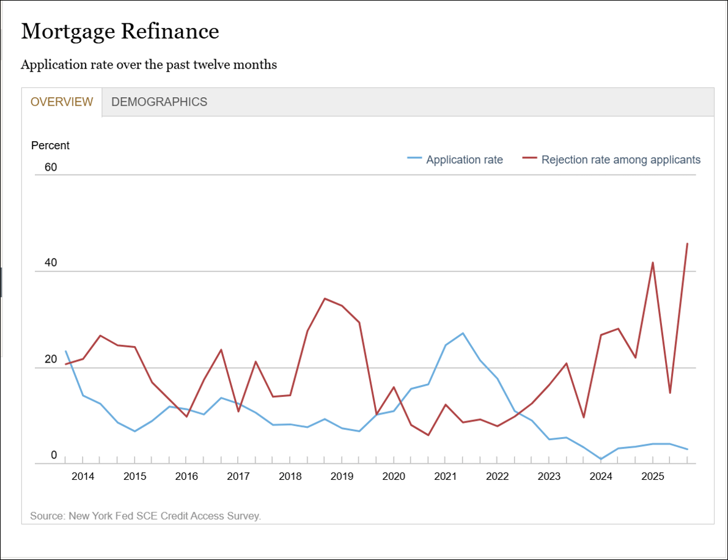Click the Mortgage Refinance heading
Viewport: 728px width, 560px height.
click(x=120, y=31)
